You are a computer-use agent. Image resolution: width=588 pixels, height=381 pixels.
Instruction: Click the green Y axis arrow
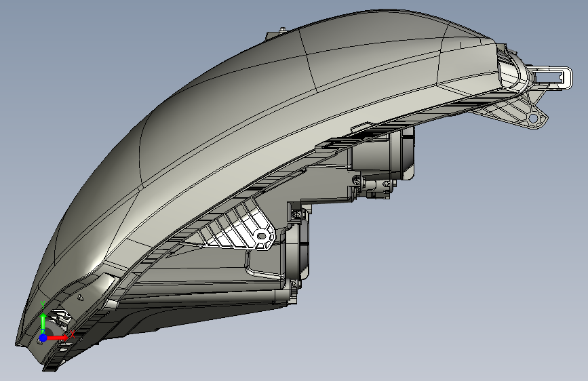coord(43,322)
